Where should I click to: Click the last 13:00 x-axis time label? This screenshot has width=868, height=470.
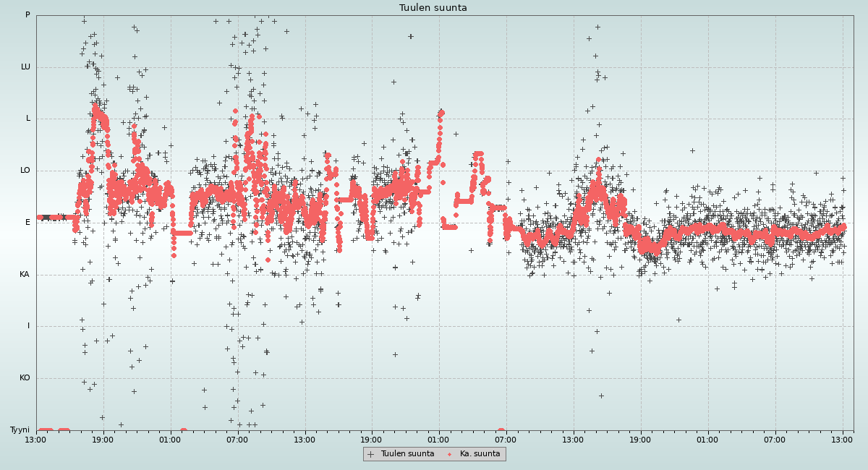pos(842,439)
